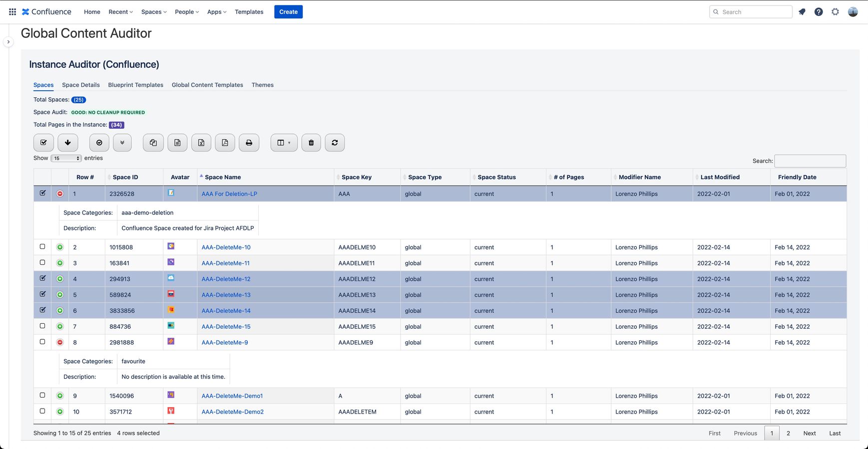This screenshot has height=449, width=868.
Task: Collapse details of AAA-DeleteMe-9 row
Action: click(x=60, y=342)
